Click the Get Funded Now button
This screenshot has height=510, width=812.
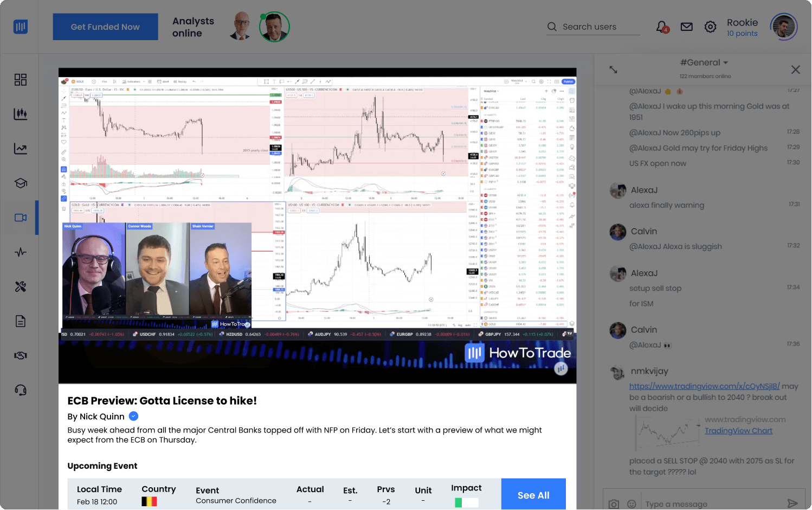tap(105, 27)
